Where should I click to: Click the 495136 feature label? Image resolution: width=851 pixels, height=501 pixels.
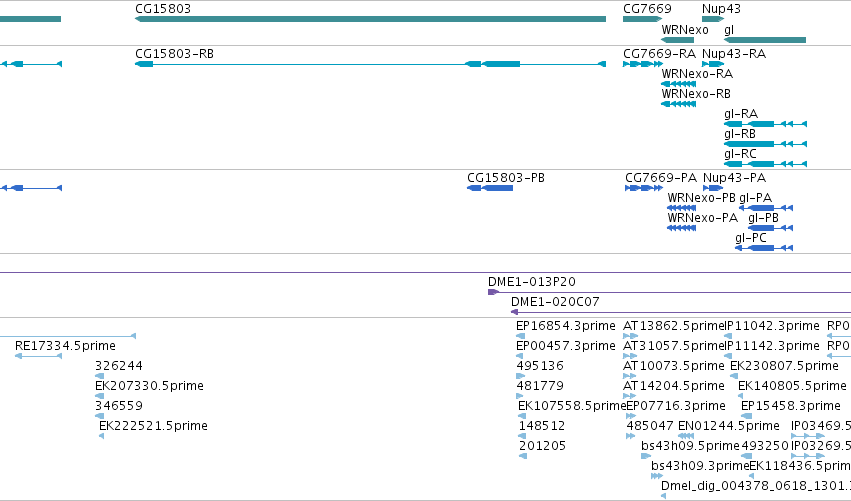point(540,366)
